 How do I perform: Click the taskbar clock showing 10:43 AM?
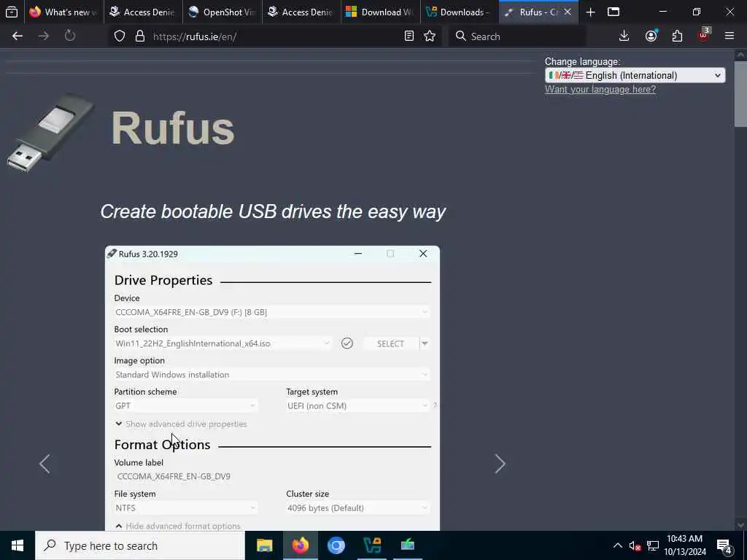685,545
